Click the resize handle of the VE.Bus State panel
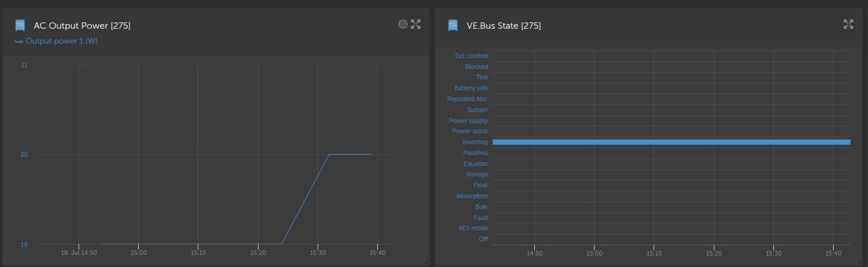Screen dimensions: 868x267 858,262
